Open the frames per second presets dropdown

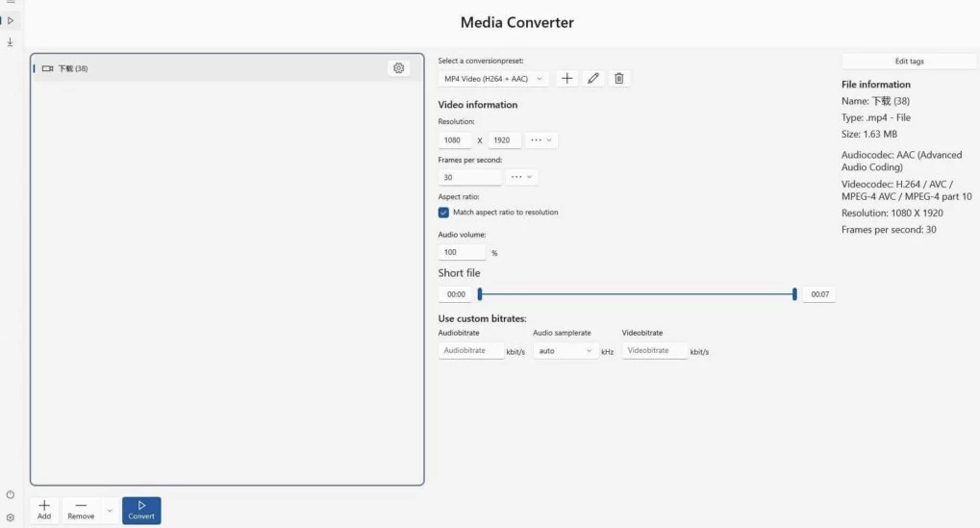point(522,177)
